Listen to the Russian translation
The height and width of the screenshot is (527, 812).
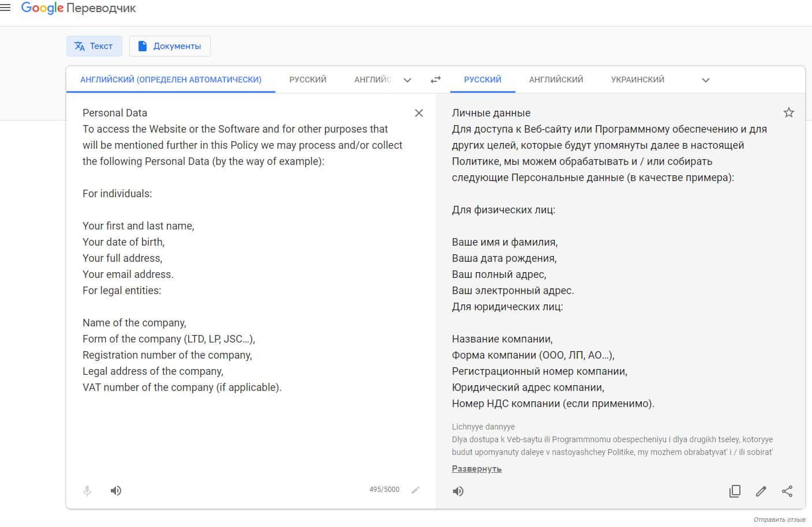tap(458, 491)
